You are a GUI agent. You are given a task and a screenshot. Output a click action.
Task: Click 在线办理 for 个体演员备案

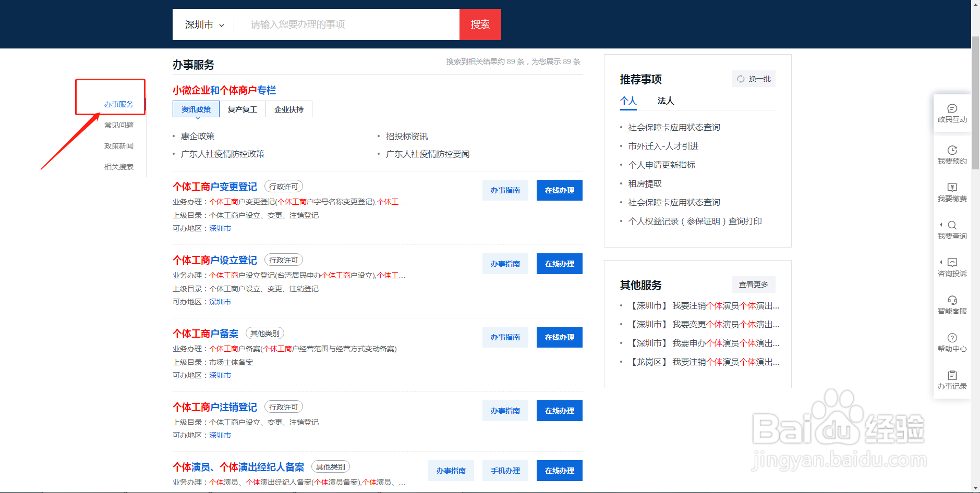click(560, 471)
